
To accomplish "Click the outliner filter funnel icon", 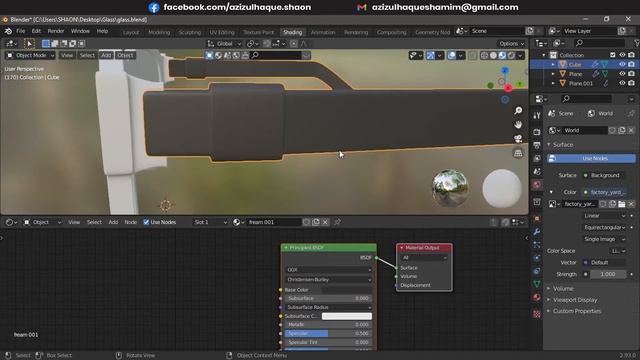I will click(x=637, y=43).
